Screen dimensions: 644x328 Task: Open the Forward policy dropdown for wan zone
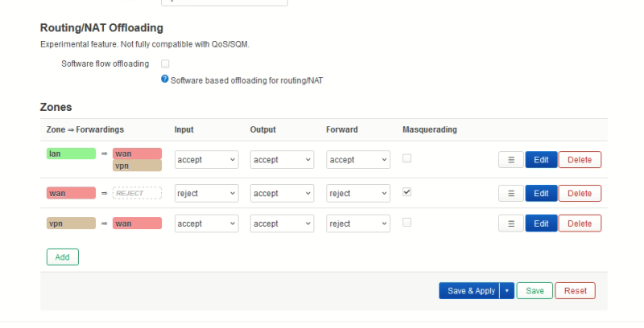[x=358, y=194]
